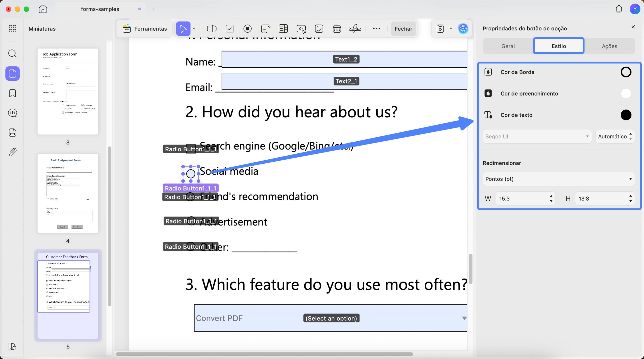Open the thumbnails grid view icon

click(12, 29)
